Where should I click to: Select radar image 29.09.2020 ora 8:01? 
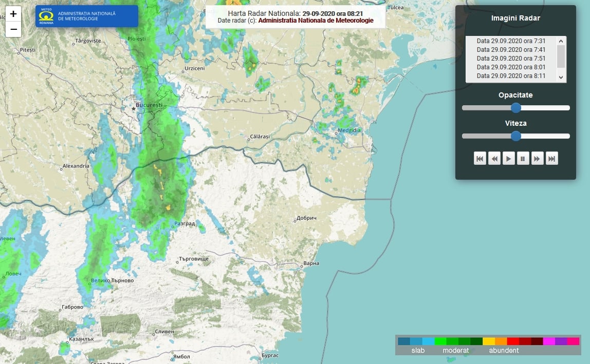511,67
